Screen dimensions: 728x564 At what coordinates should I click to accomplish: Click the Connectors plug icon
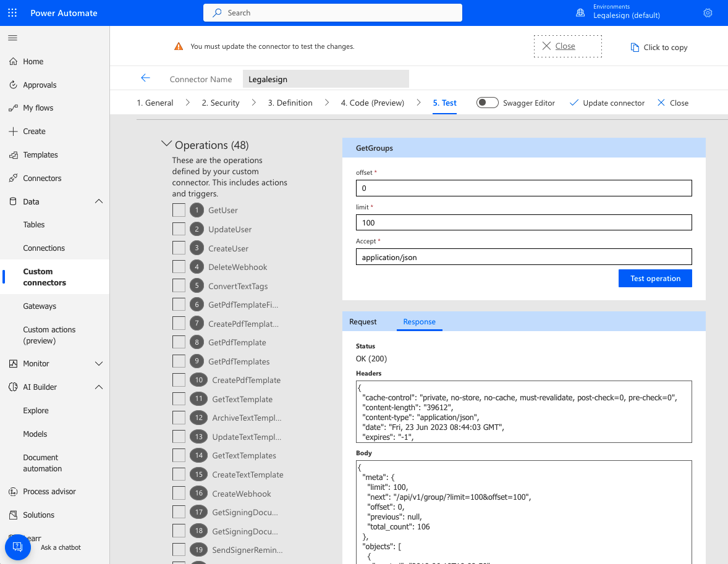tap(13, 179)
